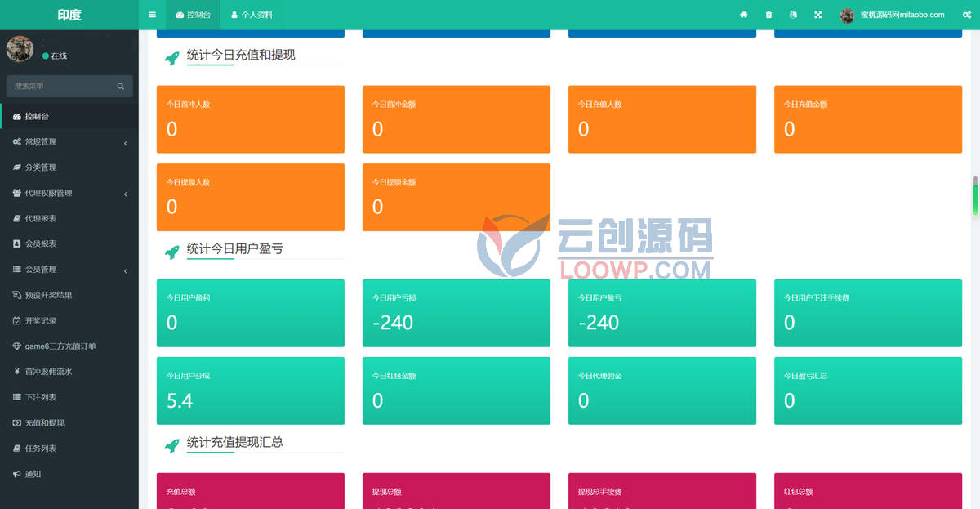980x509 pixels.
Task: Click the 印度 logo title
Action: coord(69,15)
